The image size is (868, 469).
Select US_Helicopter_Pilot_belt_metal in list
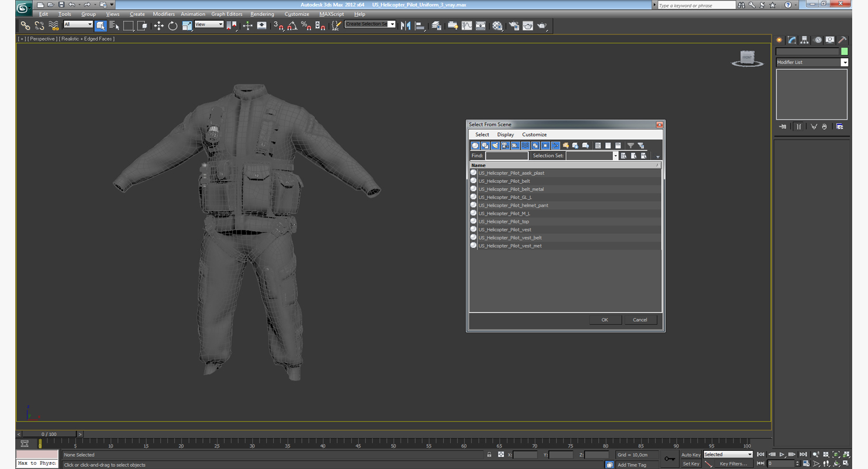click(511, 189)
